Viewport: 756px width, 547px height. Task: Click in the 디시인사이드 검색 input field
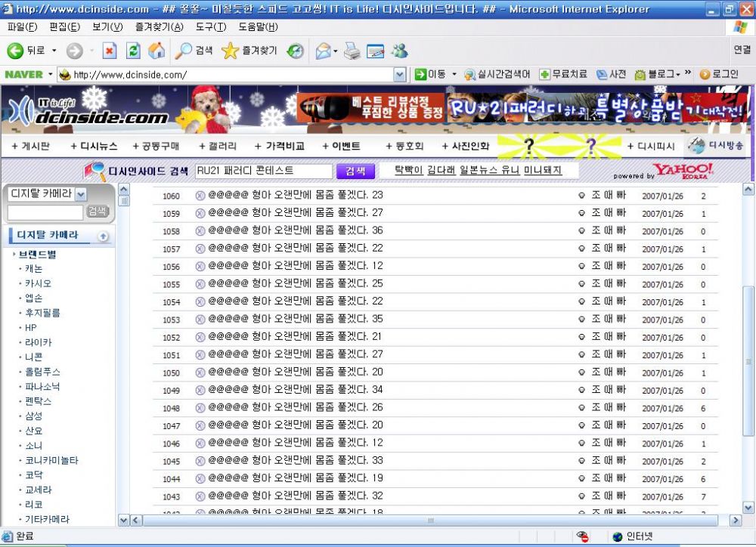(x=263, y=171)
